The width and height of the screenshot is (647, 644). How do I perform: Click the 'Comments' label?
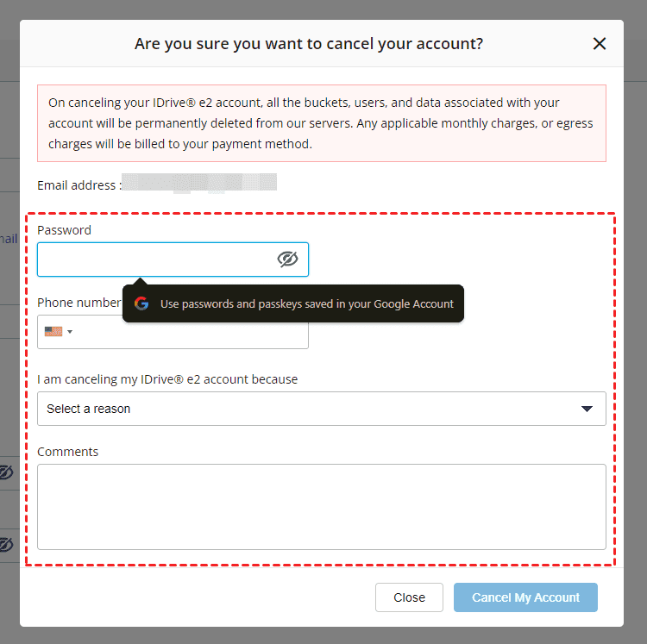(67, 452)
